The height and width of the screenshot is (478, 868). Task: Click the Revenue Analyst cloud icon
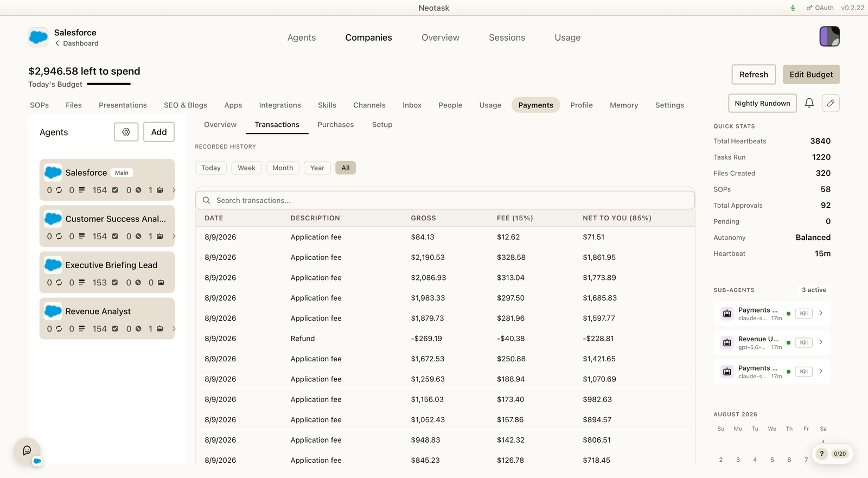point(53,311)
